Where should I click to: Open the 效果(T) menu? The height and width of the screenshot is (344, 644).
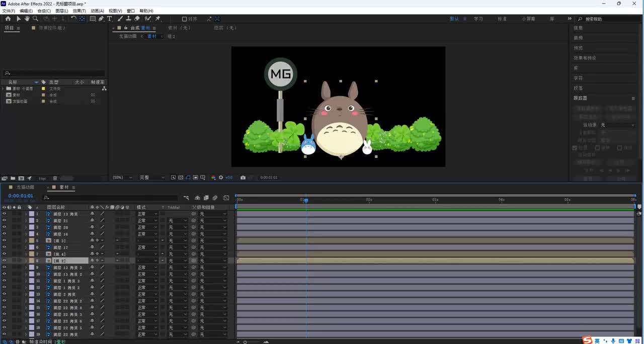(x=79, y=11)
